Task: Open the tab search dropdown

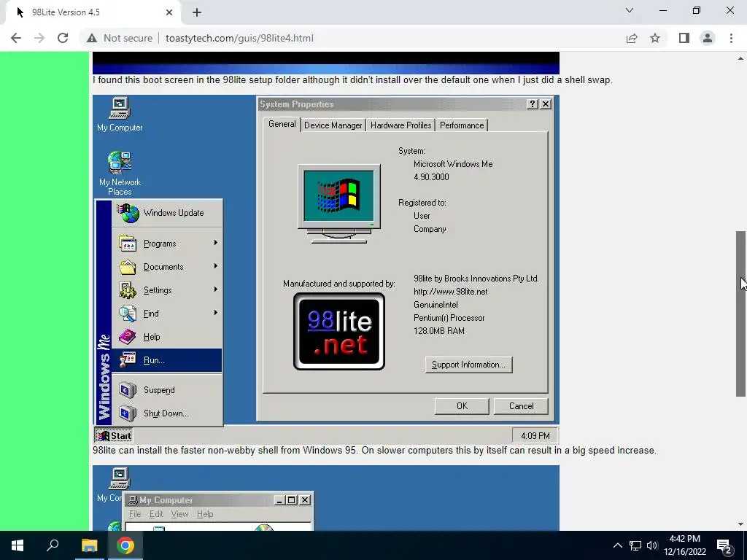Action: tap(630, 10)
